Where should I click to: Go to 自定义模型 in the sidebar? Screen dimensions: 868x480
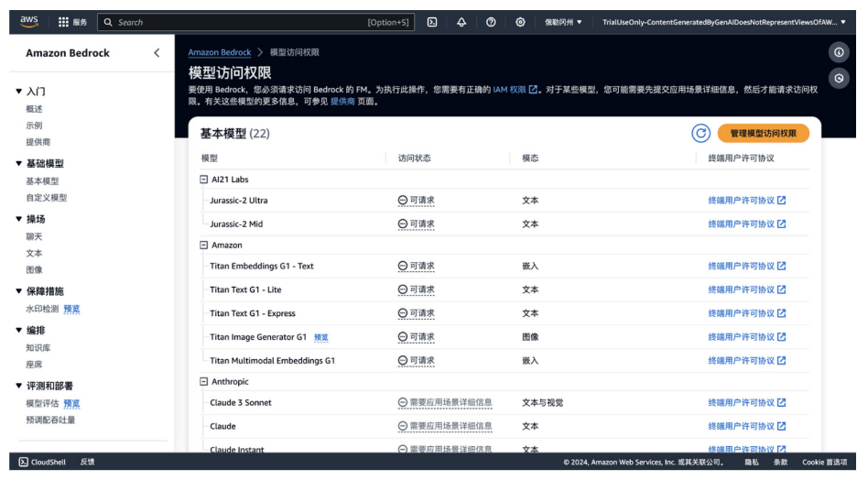46,198
